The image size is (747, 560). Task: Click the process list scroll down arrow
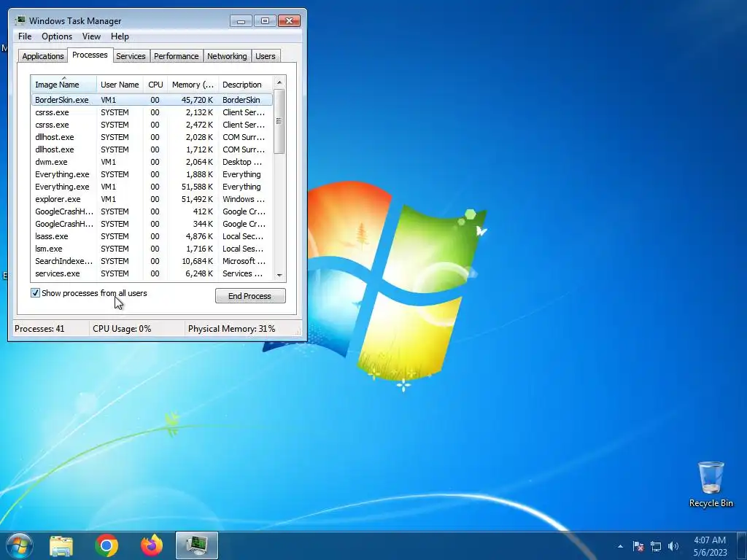[279, 275]
